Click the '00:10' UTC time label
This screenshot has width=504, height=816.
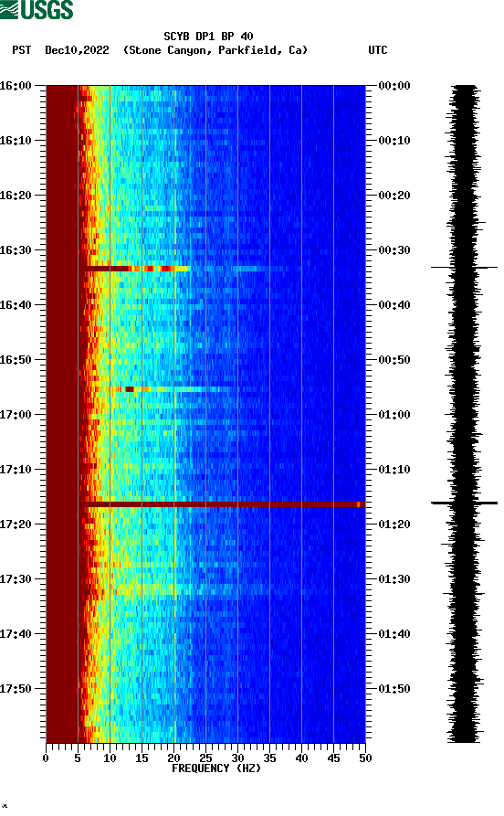(x=394, y=141)
